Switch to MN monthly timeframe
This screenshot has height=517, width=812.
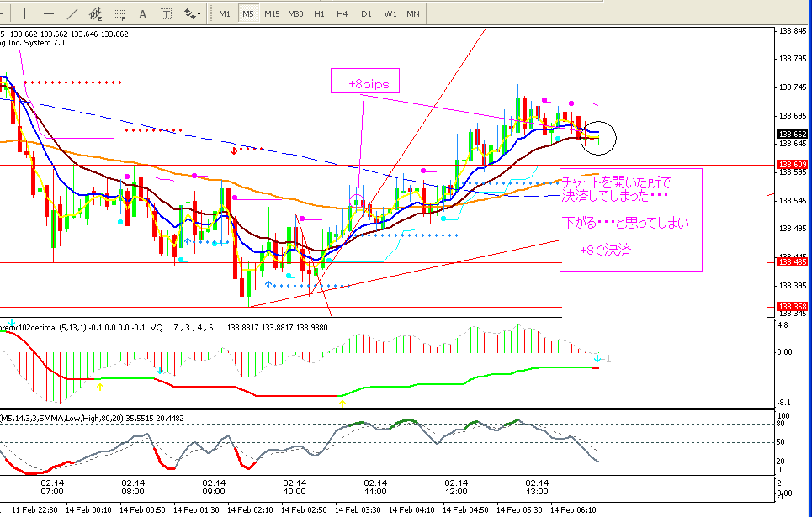tap(413, 14)
